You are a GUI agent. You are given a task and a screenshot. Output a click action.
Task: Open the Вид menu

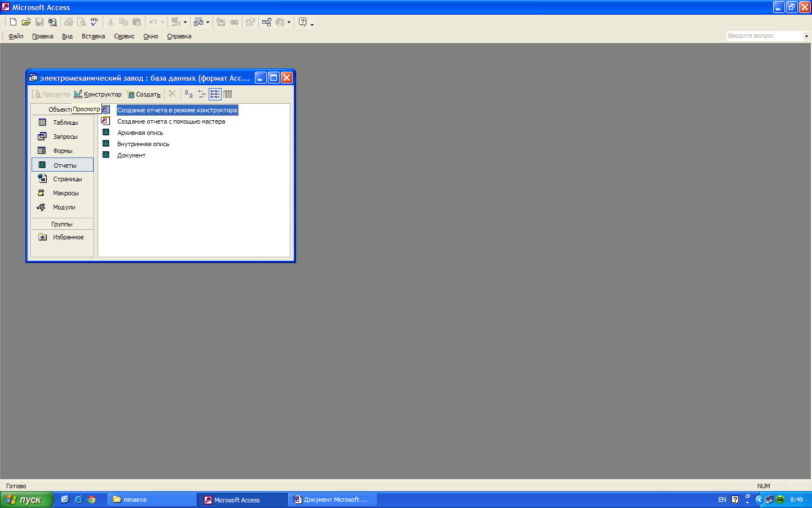pos(67,36)
